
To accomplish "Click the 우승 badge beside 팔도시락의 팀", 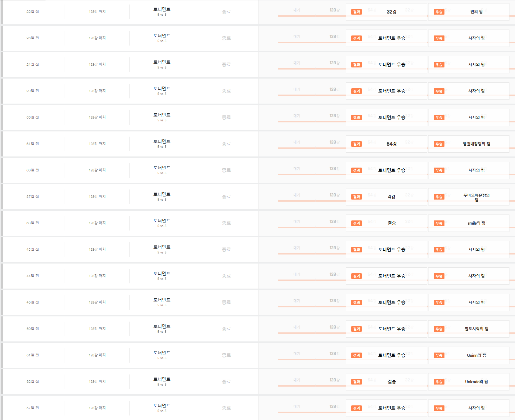I will [439, 329].
